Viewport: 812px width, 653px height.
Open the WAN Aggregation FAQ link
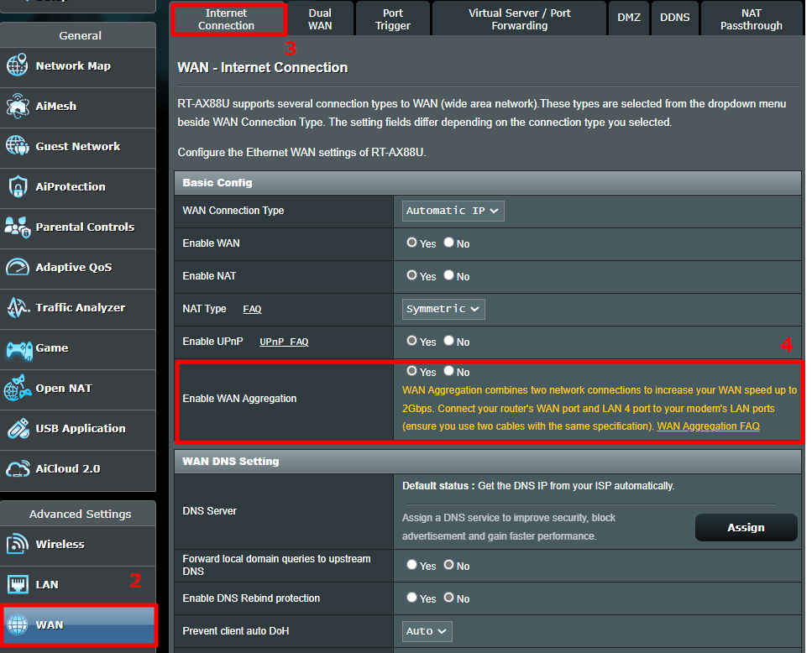click(x=708, y=426)
